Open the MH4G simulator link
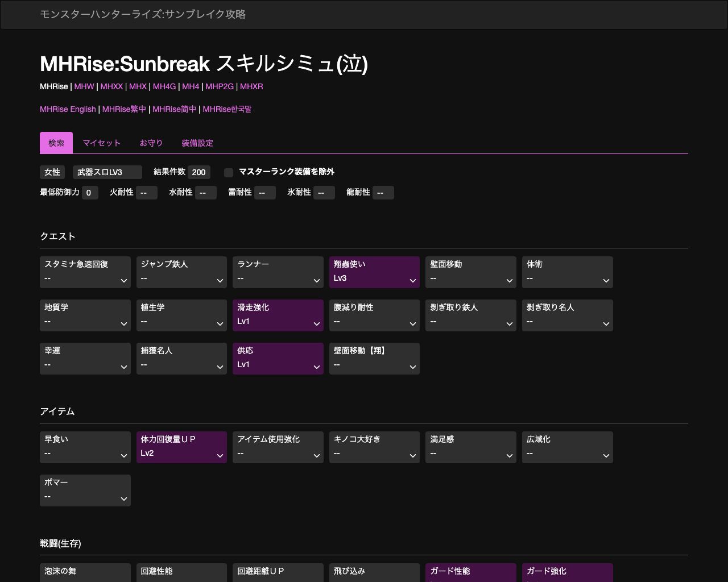728x582 pixels. tap(164, 86)
